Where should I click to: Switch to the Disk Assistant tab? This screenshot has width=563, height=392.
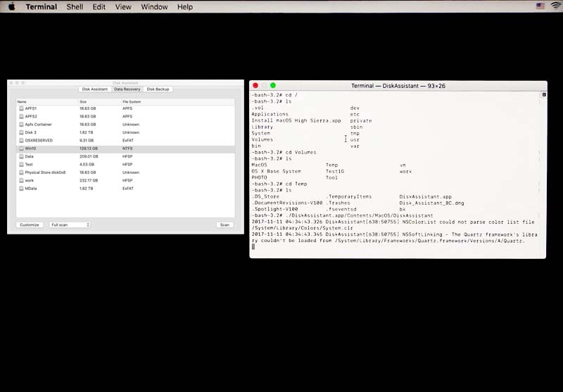[95, 89]
